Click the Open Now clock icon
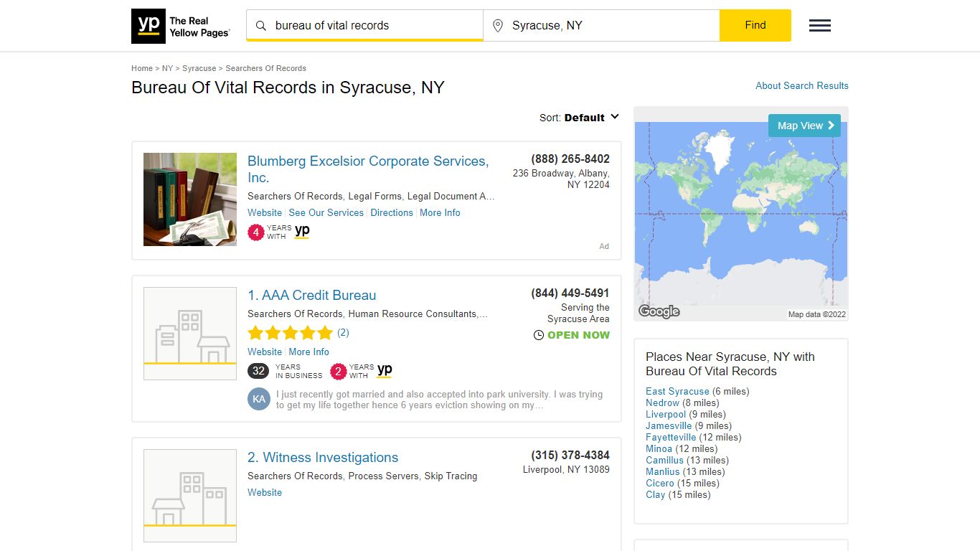 pos(539,335)
